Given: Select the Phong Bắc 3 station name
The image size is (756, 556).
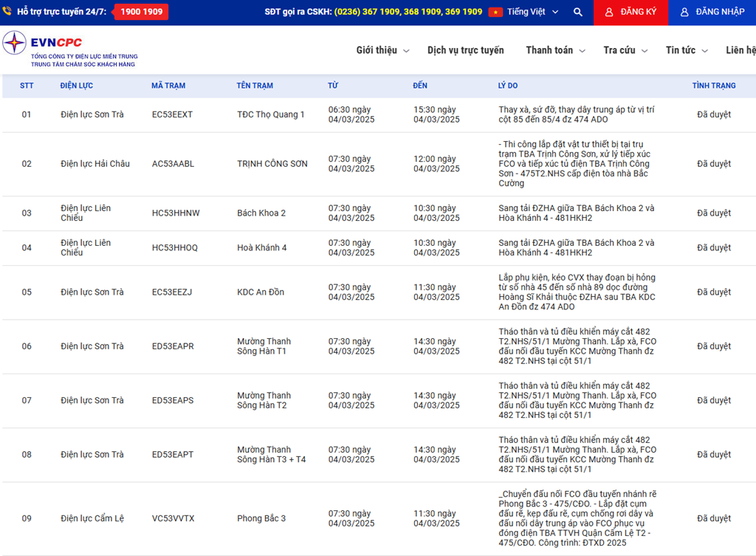Looking at the screenshot, I should click(261, 518).
